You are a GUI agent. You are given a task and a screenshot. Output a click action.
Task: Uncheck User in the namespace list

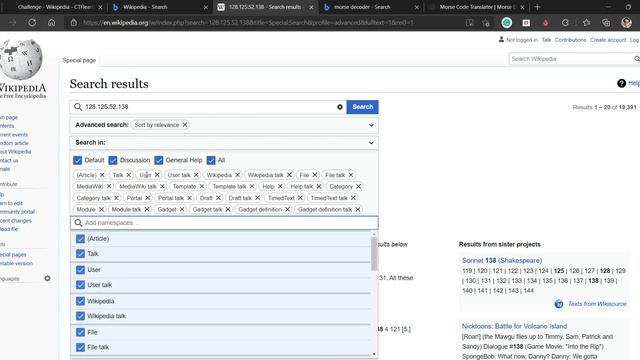(80, 270)
